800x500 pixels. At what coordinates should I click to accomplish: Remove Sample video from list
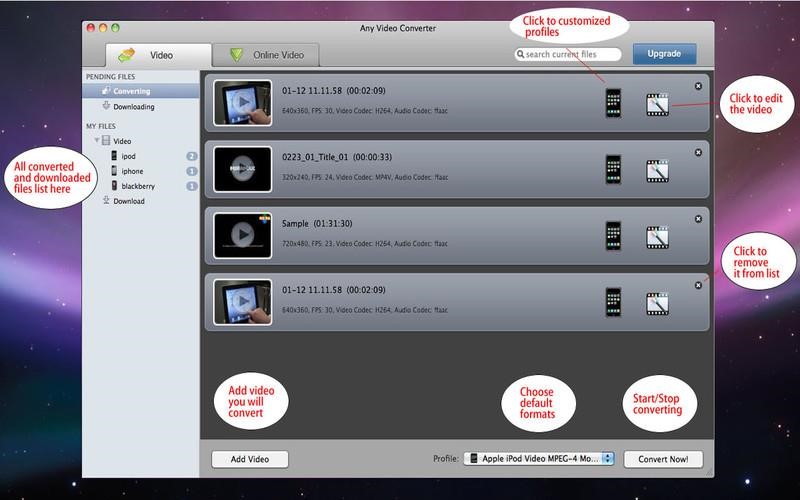(698, 219)
